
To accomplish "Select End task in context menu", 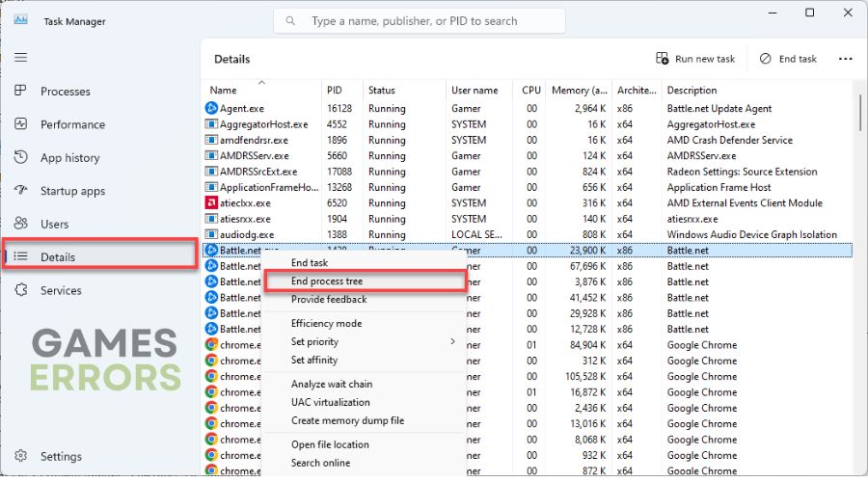I will pyautogui.click(x=310, y=262).
